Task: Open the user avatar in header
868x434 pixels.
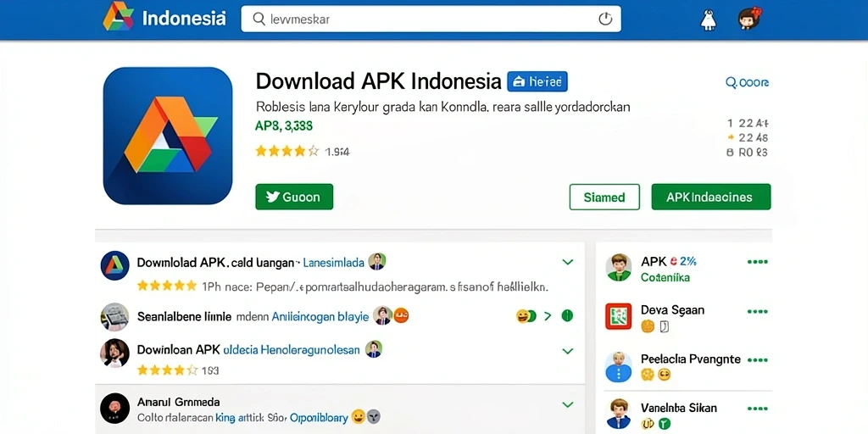Action: click(x=749, y=19)
